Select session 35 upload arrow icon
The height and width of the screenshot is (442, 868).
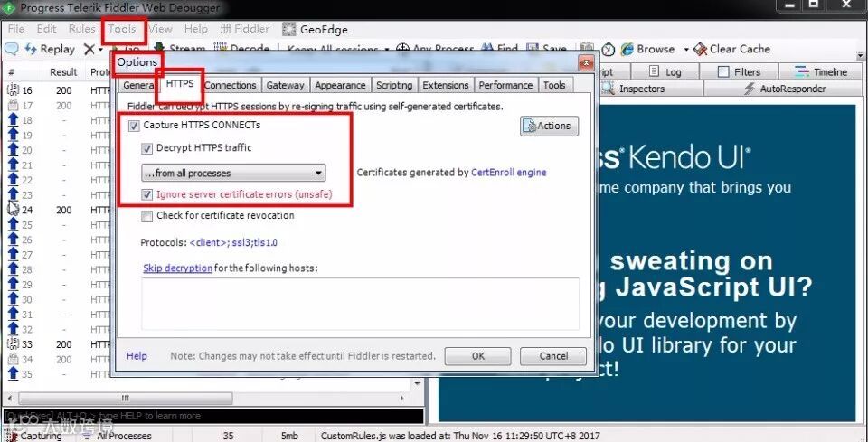(x=13, y=373)
